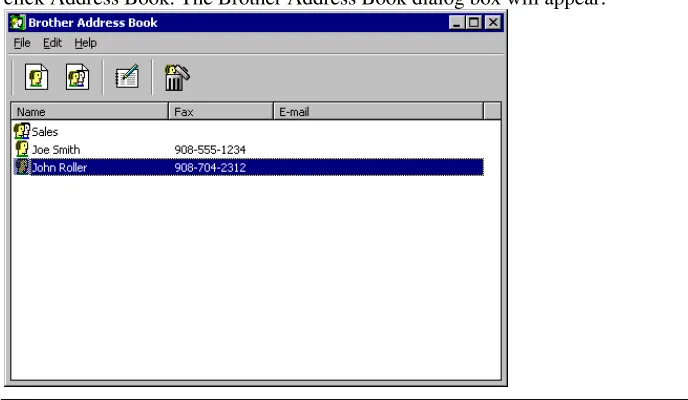This screenshot has height=400, width=688.
Task: Maximize the Brother Address Book window
Action: pyautogui.click(x=474, y=22)
